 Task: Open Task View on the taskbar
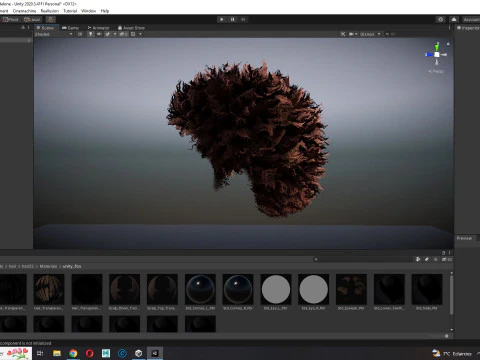(x=40, y=353)
